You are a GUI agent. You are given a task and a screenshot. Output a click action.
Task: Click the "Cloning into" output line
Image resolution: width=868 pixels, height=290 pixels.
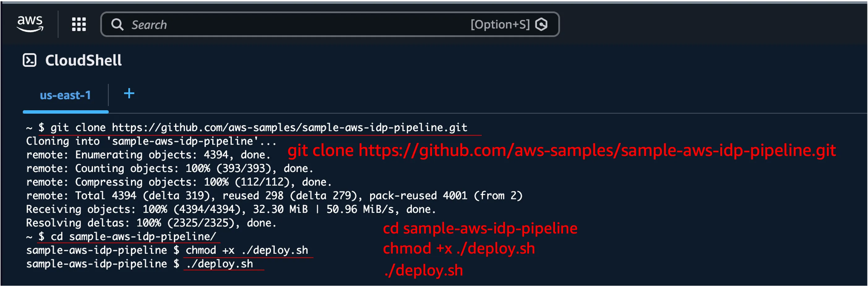(151, 141)
